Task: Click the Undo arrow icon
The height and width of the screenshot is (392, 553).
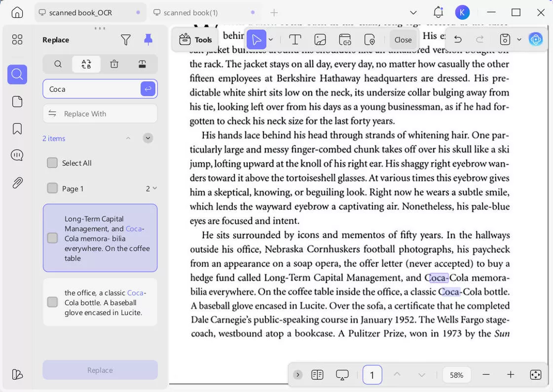Action: tap(457, 39)
